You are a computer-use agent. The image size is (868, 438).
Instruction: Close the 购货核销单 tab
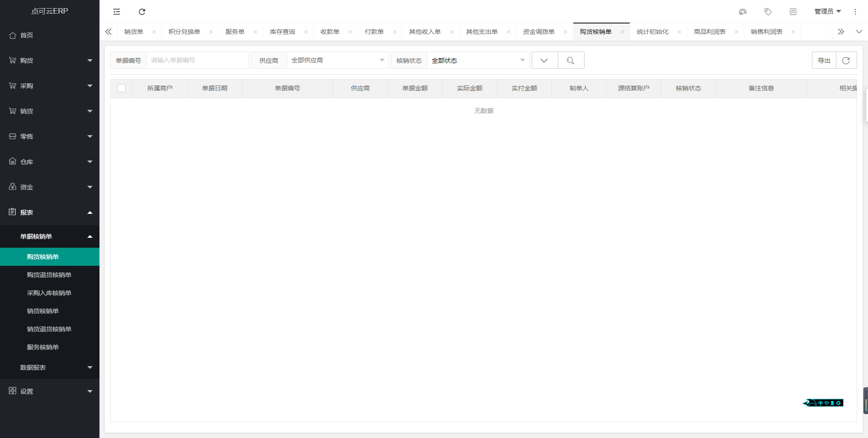click(623, 32)
